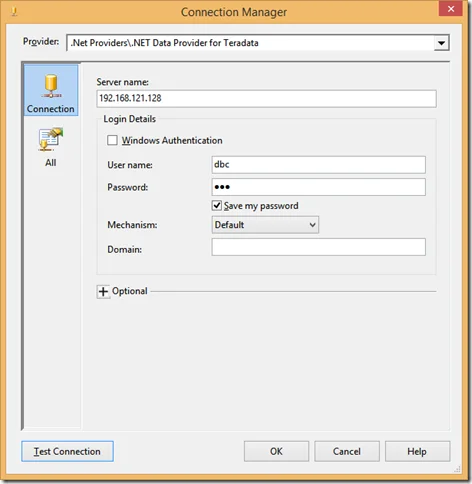Expand the Optional section

point(103,292)
